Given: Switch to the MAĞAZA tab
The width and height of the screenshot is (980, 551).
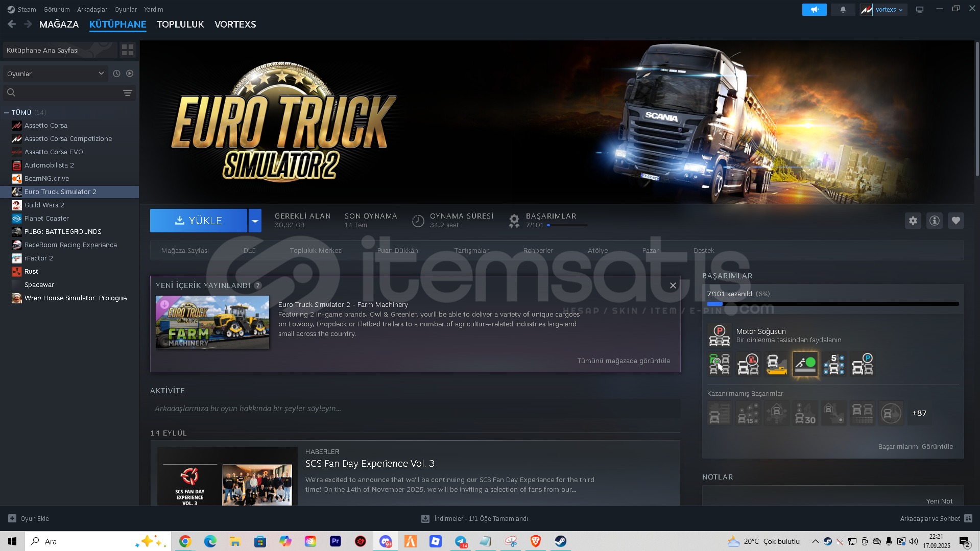Looking at the screenshot, I should [x=59, y=24].
